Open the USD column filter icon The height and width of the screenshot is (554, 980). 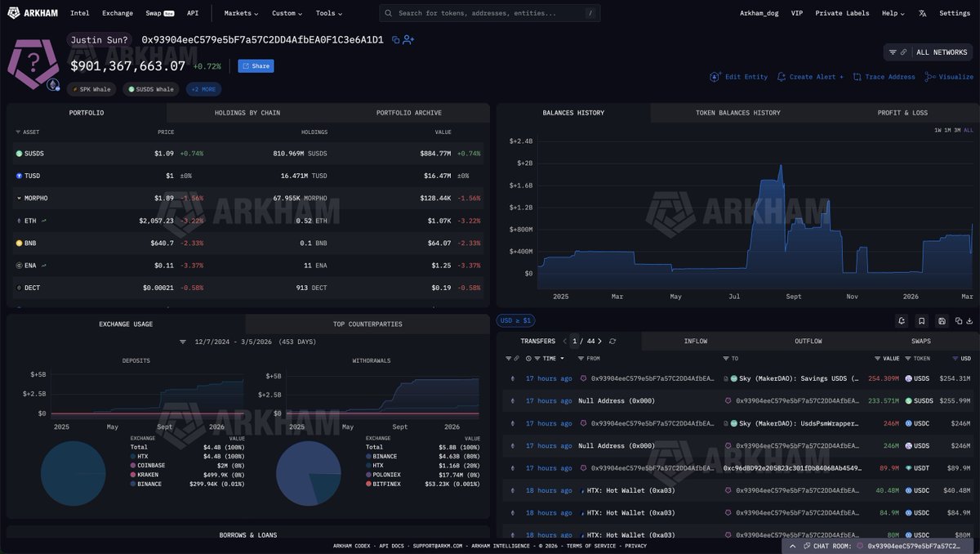click(x=955, y=358)
